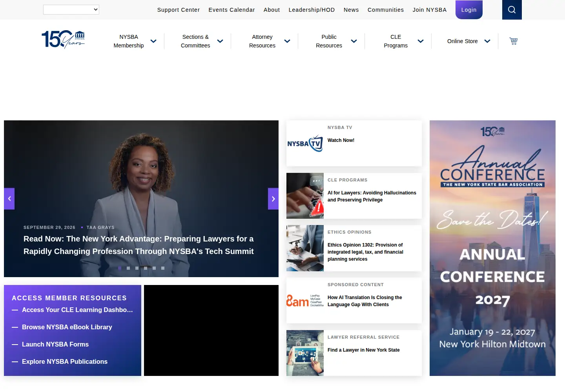Click the Join NYSBA link
The image size is (565, 392).
pos(430,10)
